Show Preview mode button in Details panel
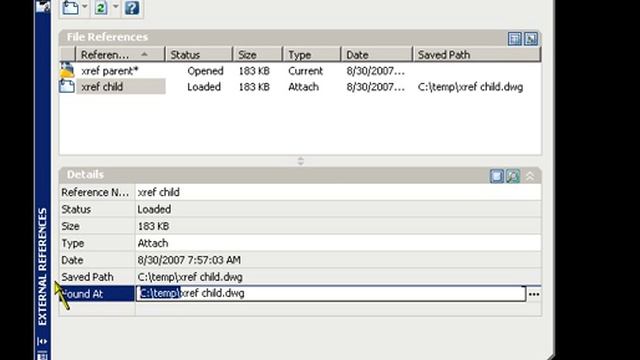This screenshot has width=640, height=360. (x=513, y=176)
